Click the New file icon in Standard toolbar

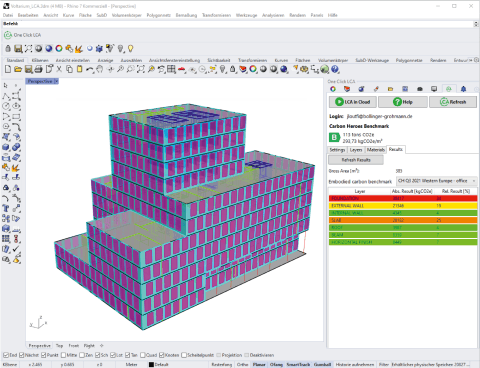8,69
